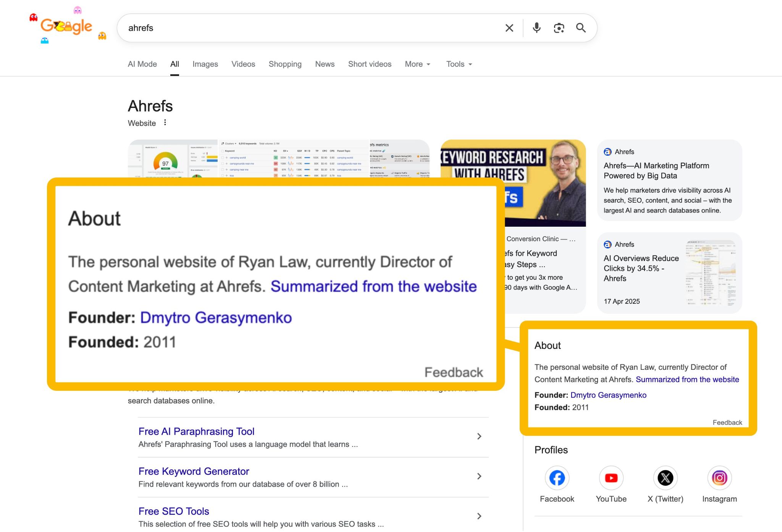The image size is (782, 532).
Task: Click the Ahrefs favicon on AI Overviews card
Action: [x=608, y=245]
